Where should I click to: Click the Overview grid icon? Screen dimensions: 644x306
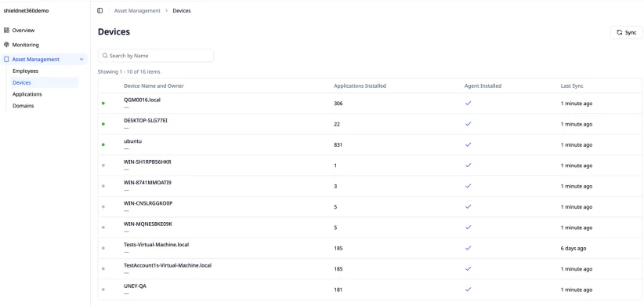pos(6,30)
